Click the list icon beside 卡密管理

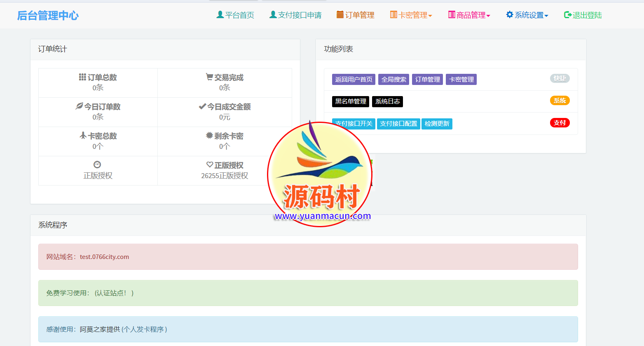[393, 15]
